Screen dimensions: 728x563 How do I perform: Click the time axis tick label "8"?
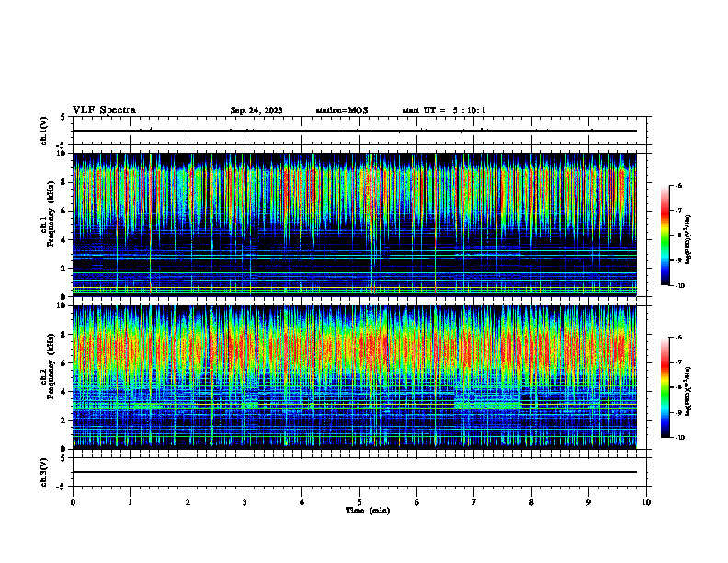tap(531, 502)
